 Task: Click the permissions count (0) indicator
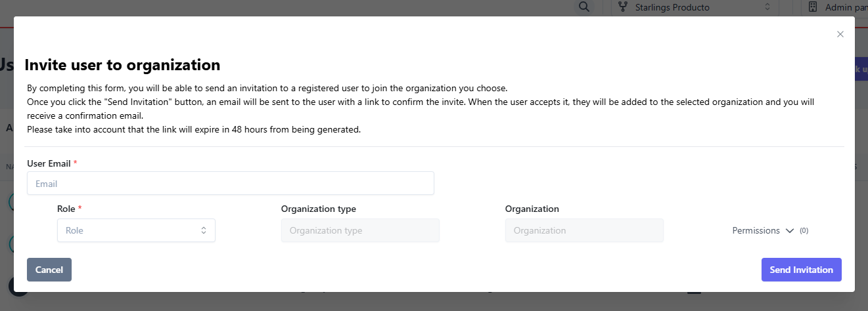click(804, 231)
